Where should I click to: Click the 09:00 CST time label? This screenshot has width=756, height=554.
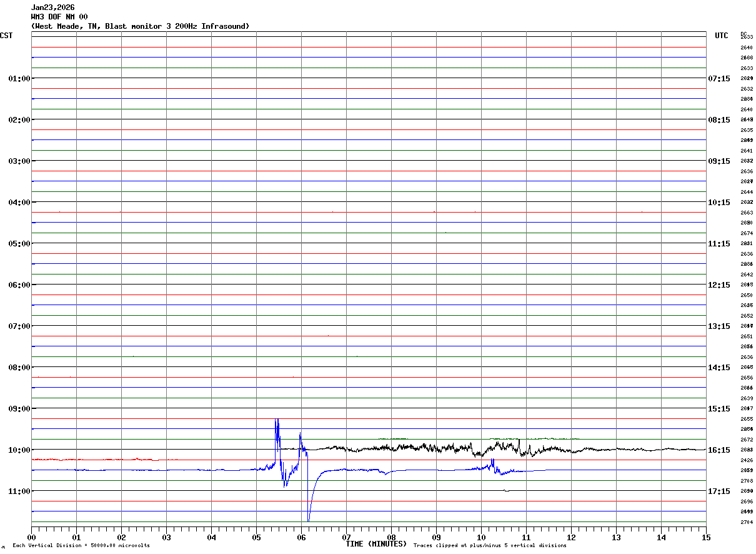[x=19, y=408]
